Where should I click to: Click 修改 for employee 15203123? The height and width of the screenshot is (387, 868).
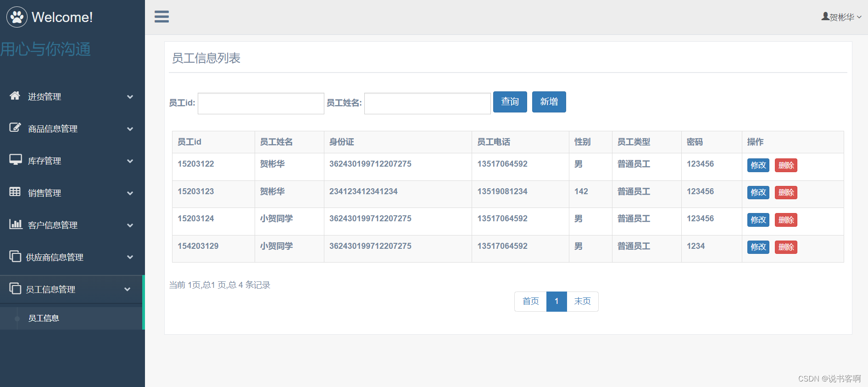coord(758,192)
